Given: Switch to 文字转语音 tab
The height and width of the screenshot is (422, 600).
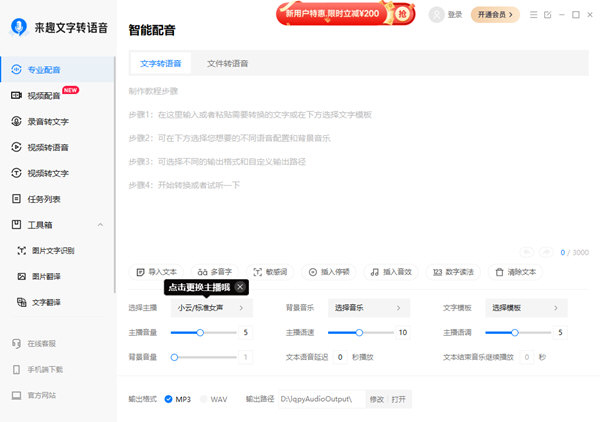Looking at the screenshot, I should point(161,64).
